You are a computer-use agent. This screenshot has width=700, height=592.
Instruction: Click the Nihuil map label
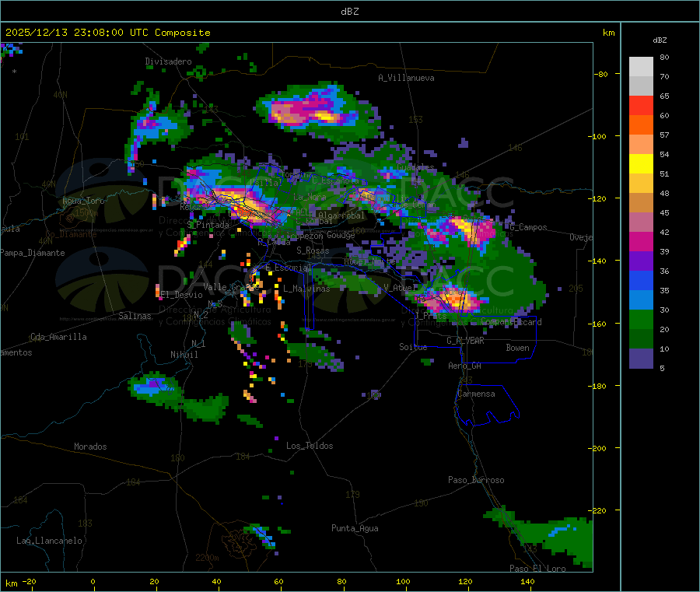(x=184, y=354)
